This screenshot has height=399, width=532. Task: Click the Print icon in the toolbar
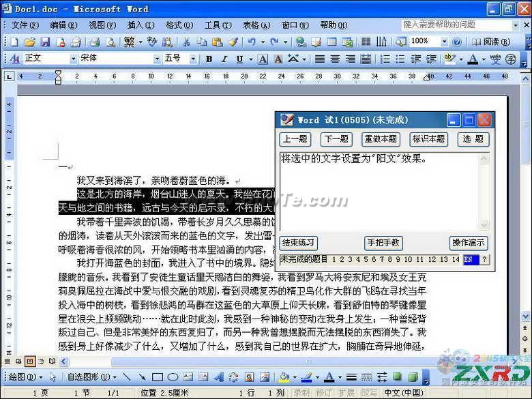point(95,42)
